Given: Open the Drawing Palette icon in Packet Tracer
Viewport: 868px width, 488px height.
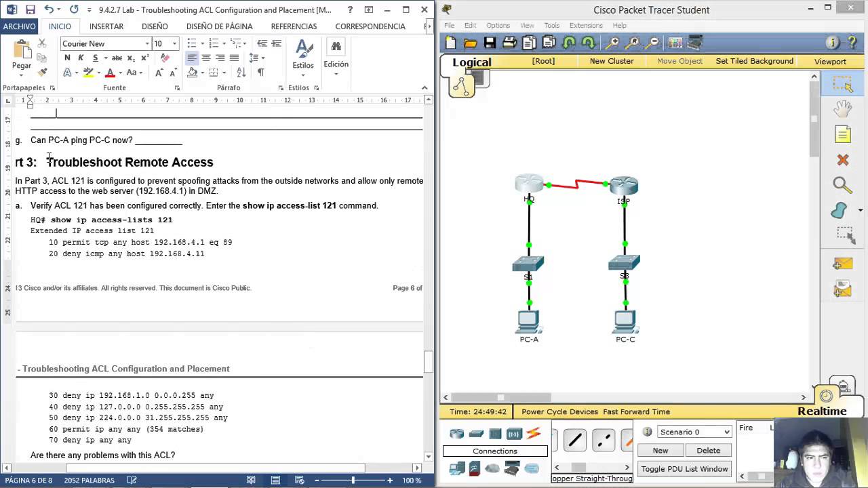Looking at the screenshot, I should 675,43.
